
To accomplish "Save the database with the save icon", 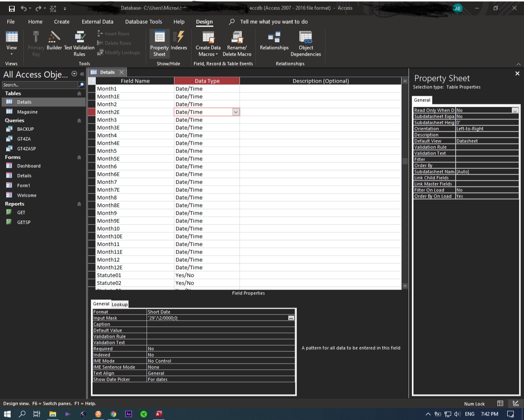I will pyautogui.click(x=12, y=8).
